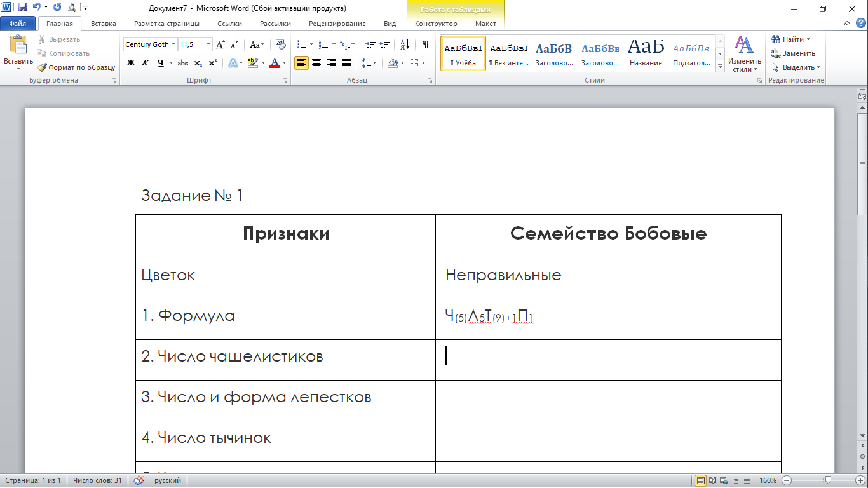Click Format Painter (Формат по образцу)

pyautogui.click(x=76, y=67)
